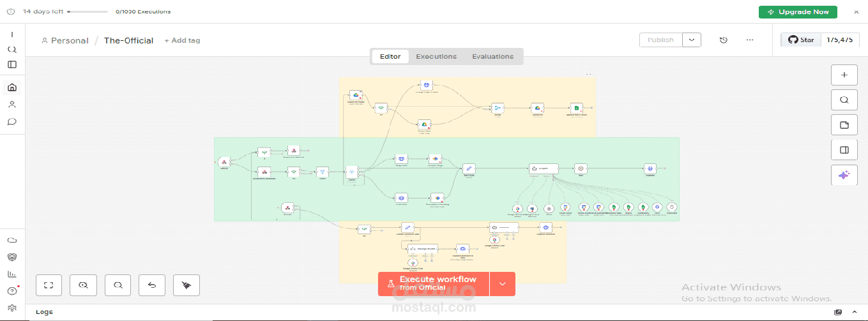Click the undo arrow canvas button
This screenshot has width=868, height=321.
tap(152, 285)
